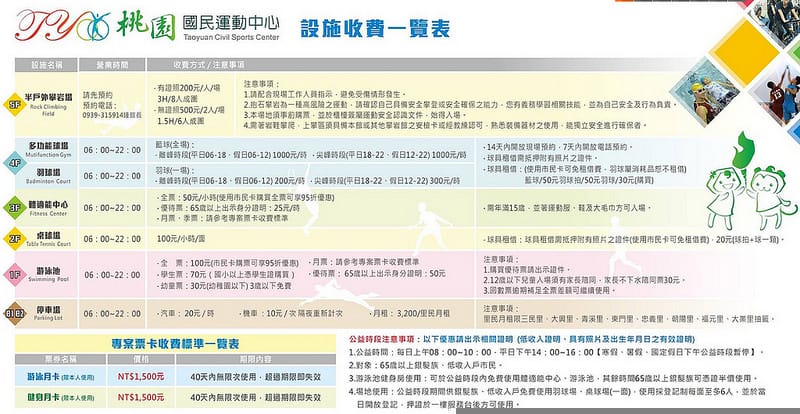800x414 pixels.
Task: Click the 有證照200元/人/場 fee line
Action: coord(188,88)
